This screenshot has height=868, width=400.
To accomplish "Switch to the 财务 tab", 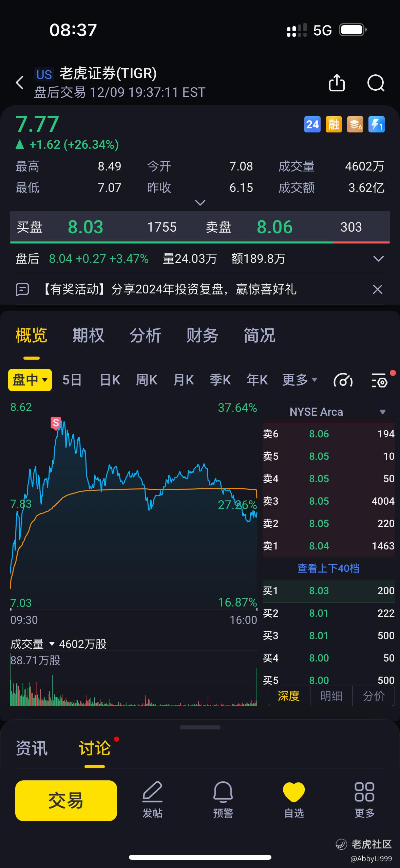I will coord(202,336).
